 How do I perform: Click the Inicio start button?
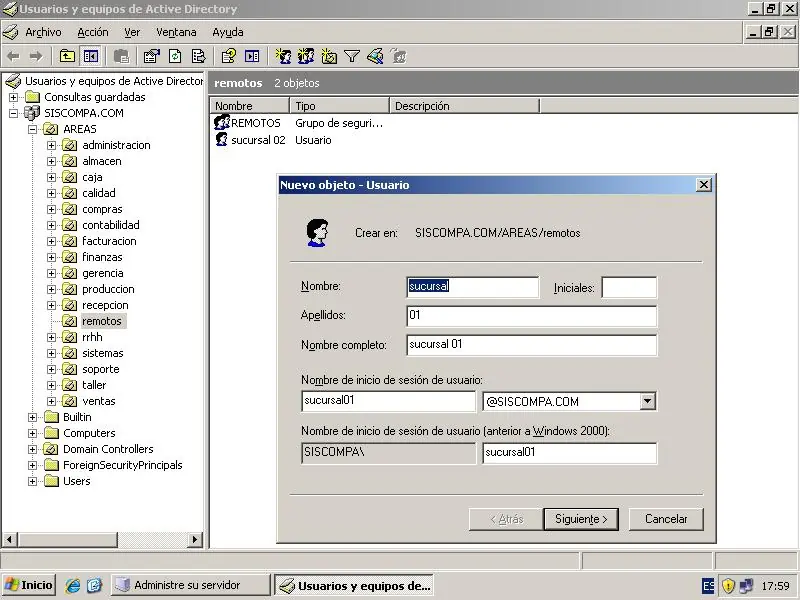tap(29, 585)
